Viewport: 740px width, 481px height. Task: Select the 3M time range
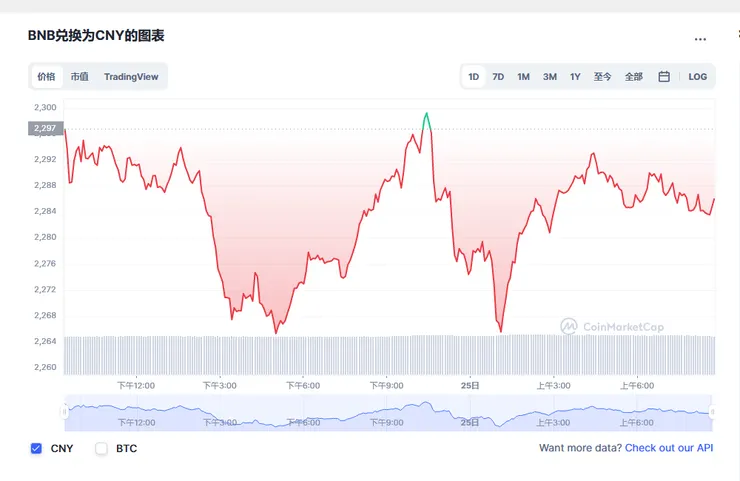(x=549, y=77)
